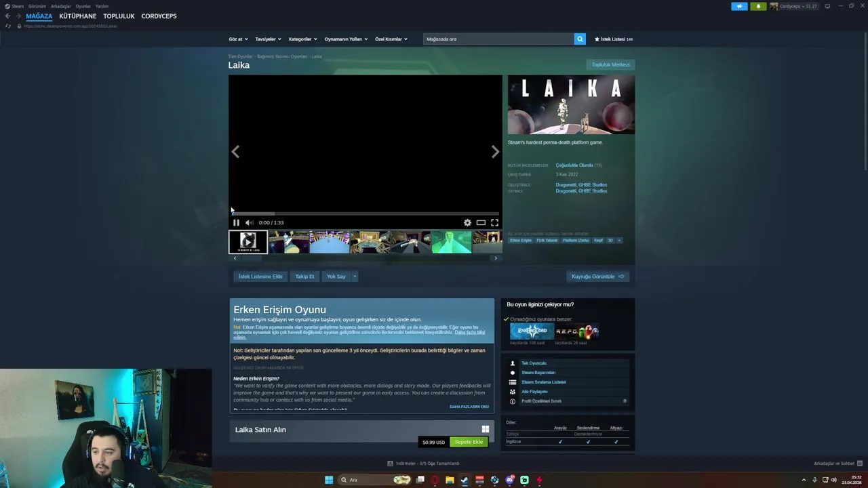Open the CORDYCEPS profile tab
868x488 pixels.
coord(159,16)
